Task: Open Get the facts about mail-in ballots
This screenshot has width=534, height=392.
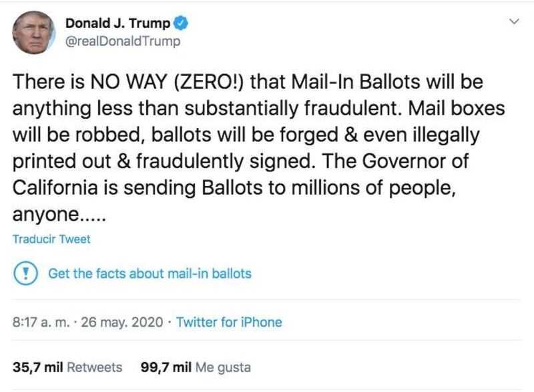Action: click(150, 273)
